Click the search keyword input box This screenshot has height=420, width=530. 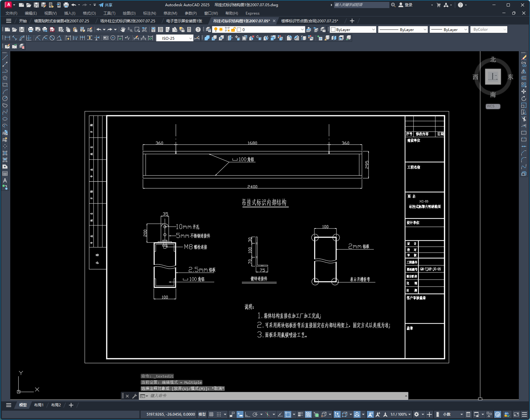click(x=361, y=5)
